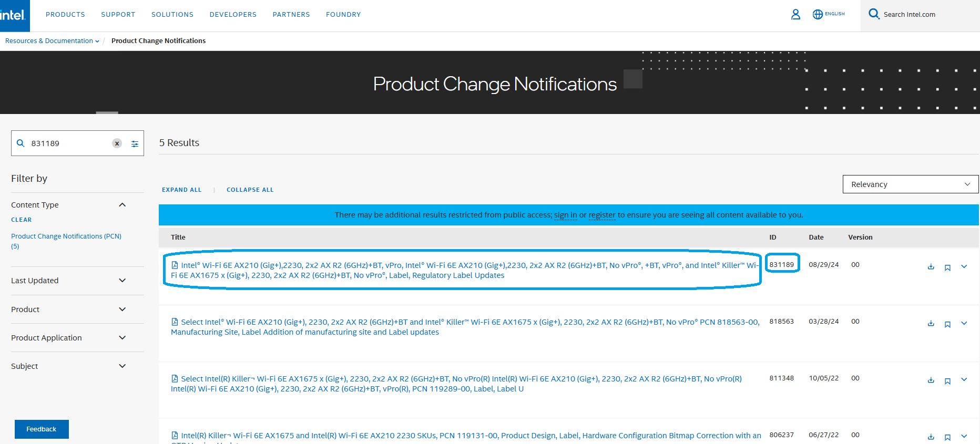Open the Relevancy sort dropdown
Image resolution: width=980 pixels, height=444 pixels.
911,184
